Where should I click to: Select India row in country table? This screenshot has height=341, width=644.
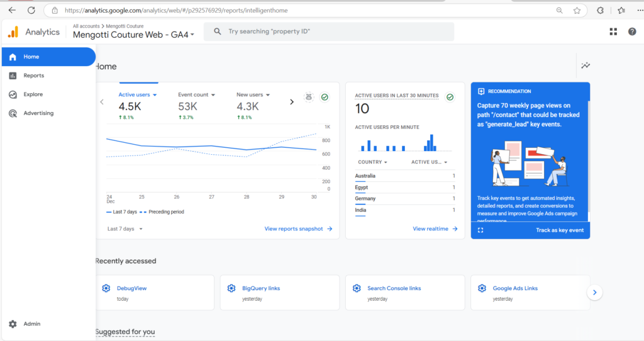click(x=405, y=210)
